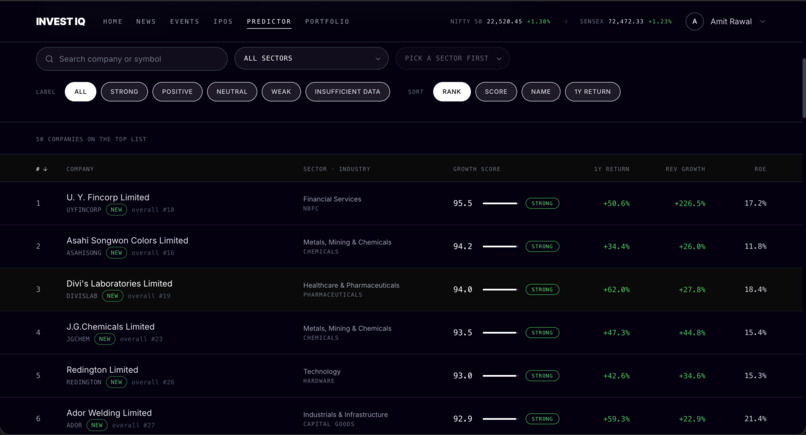
Task: Click STRONG badge in Ador Welding row
Action: pos(542,419)
